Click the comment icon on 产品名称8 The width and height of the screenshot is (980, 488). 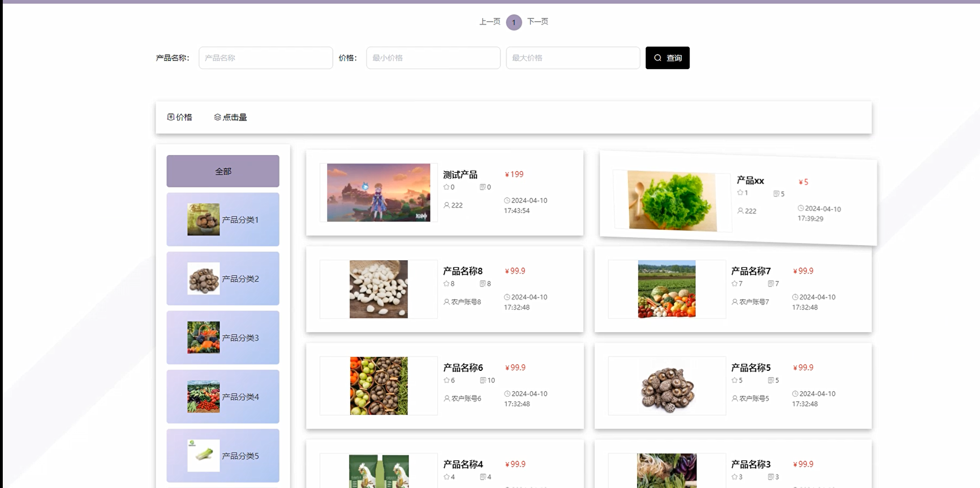point(482,284)
